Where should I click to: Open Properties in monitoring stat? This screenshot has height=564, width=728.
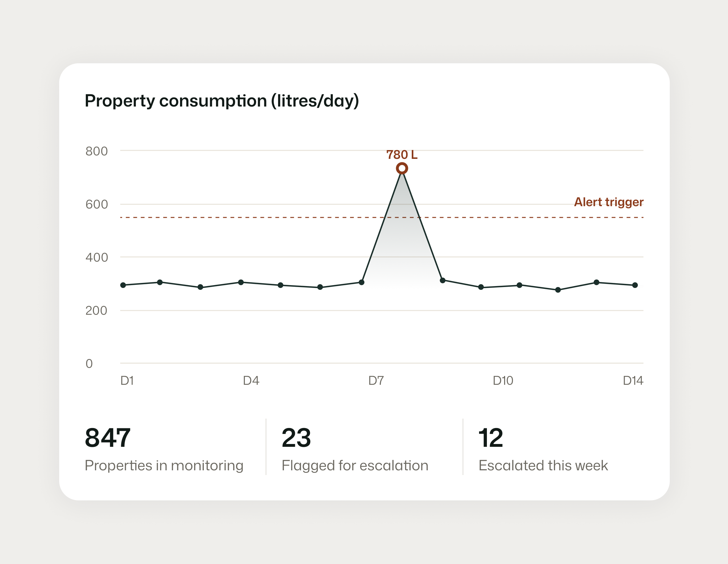pyautogui.click(x=164, y=466)
